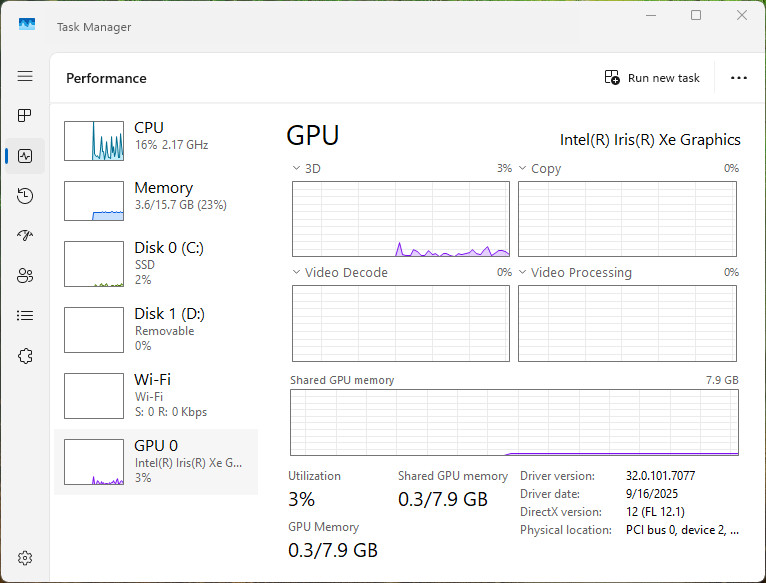This screenshot has height=583, width=766.
Task: Click DirectX version 12 (FL 12.1)
Action: (655, 512)
